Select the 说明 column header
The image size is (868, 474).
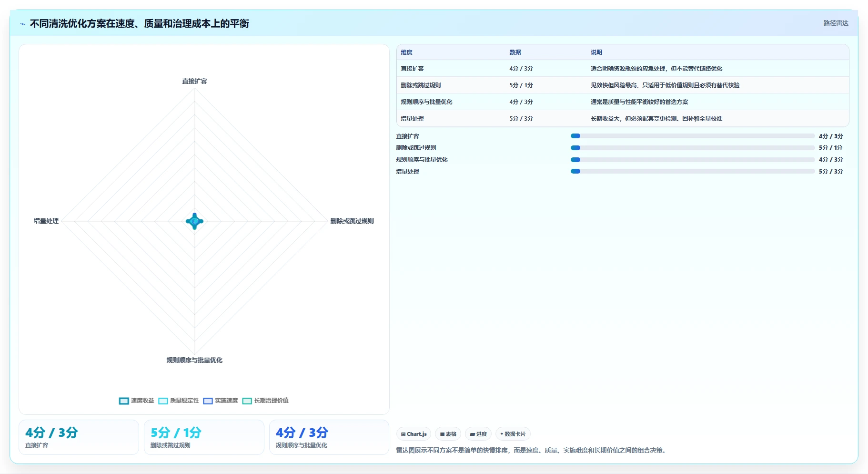tap(596, 52)
